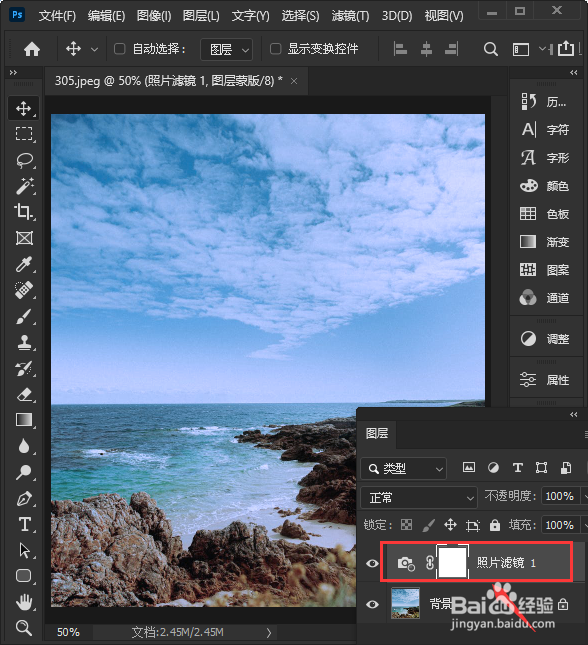Screen dimensions: 588x645
Task: Open the 图层 auto-select target dropdown
Action: (x=226, y=49)
